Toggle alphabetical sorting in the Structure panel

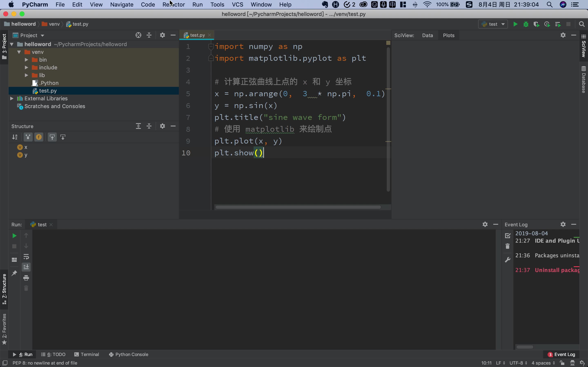[x=15, y=137]
